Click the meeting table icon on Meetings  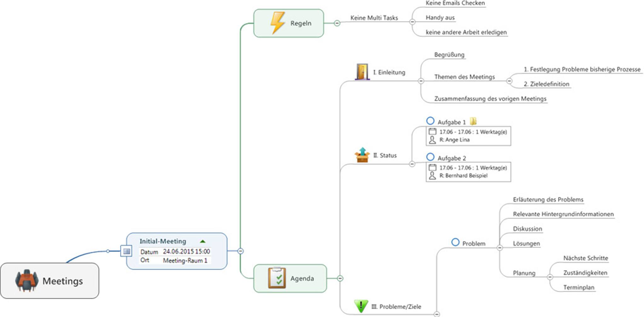(x=27, y=280)
